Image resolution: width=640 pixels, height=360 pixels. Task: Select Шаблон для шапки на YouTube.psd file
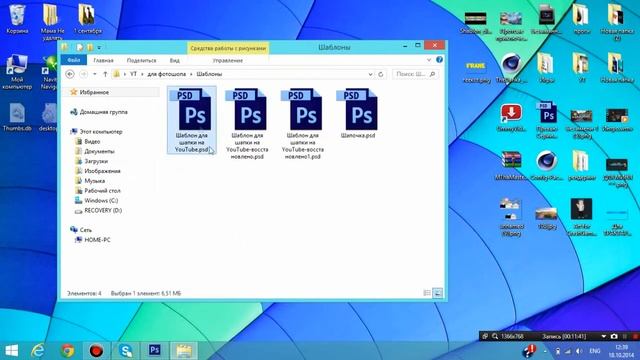(191, 120)
